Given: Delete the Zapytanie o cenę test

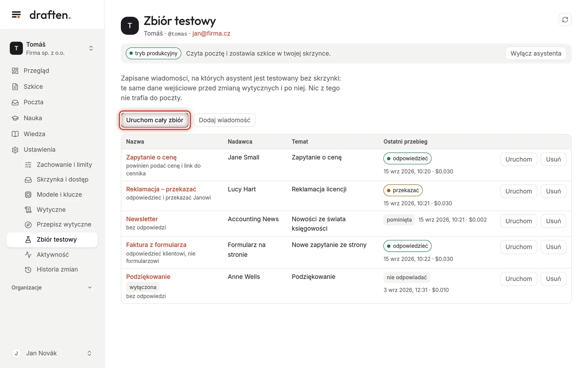Looking at the screenshot, I should 553,159.
